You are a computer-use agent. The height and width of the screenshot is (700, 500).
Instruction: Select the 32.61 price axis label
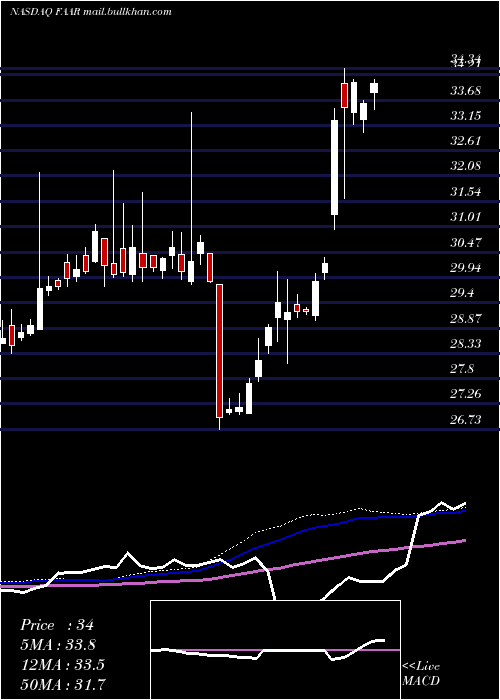point(465,142)
